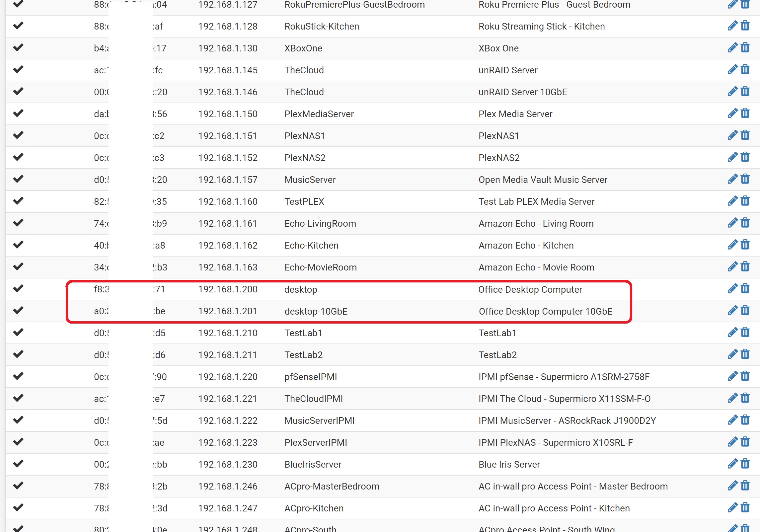Edit the BlueIrisServer mapping
760x532 pixels.
(x=732, y=464)
